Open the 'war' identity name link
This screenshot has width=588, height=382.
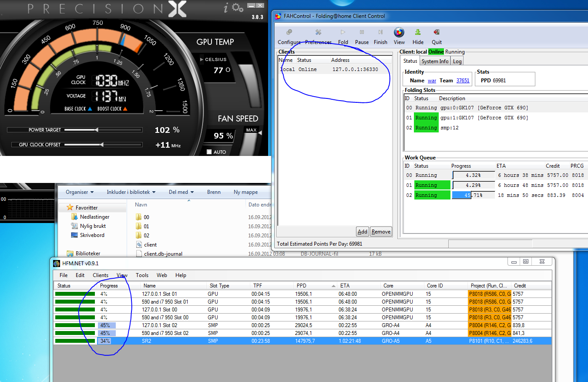[x=432, y=81]
